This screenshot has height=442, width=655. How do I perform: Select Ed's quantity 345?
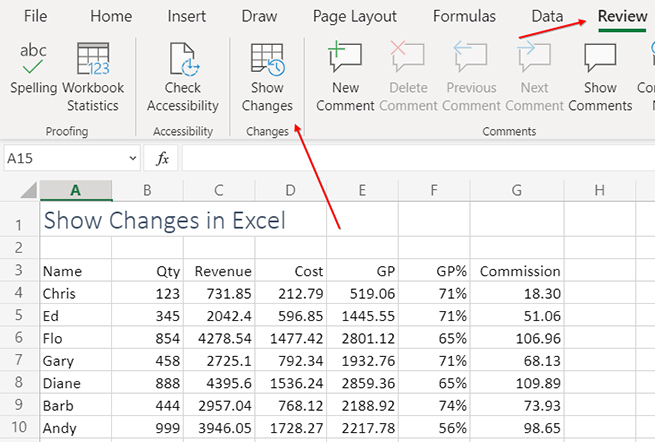(147, 315)
